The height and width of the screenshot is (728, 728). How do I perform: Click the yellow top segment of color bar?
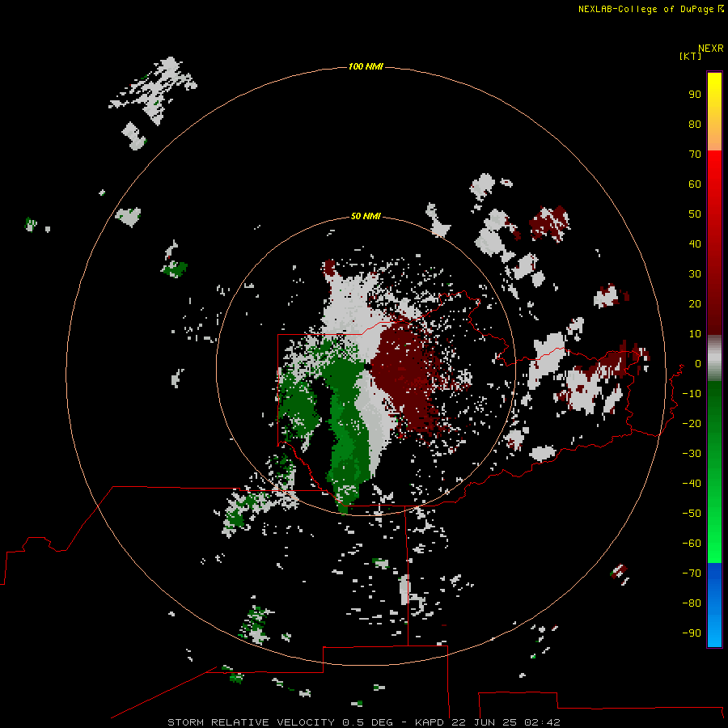[714, 112]
